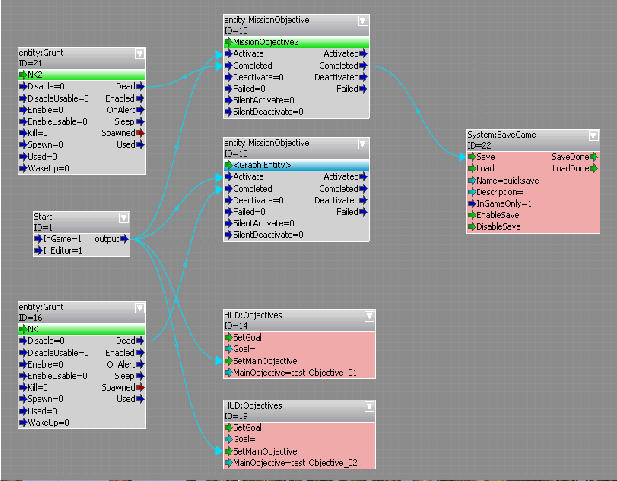Click DisableUsable=0 on Grunt NK2 node
Viewport: 617px width, 481px height.
[58, 98]
